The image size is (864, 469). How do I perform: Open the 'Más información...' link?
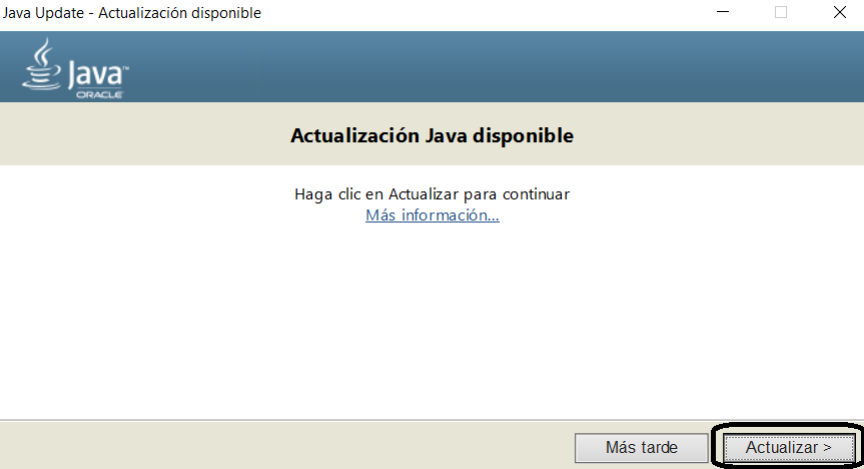(432, 215)
